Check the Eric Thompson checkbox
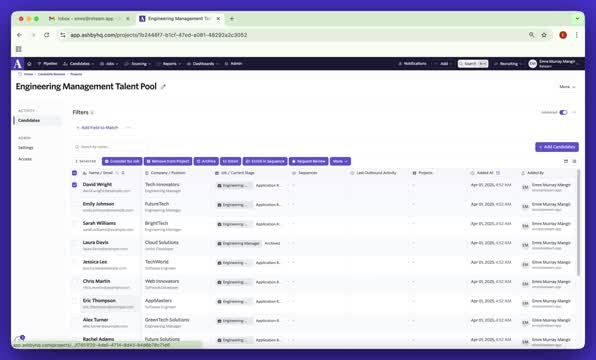Image resolution: width=596 pixels, height=360 pixels. point(74,301)
